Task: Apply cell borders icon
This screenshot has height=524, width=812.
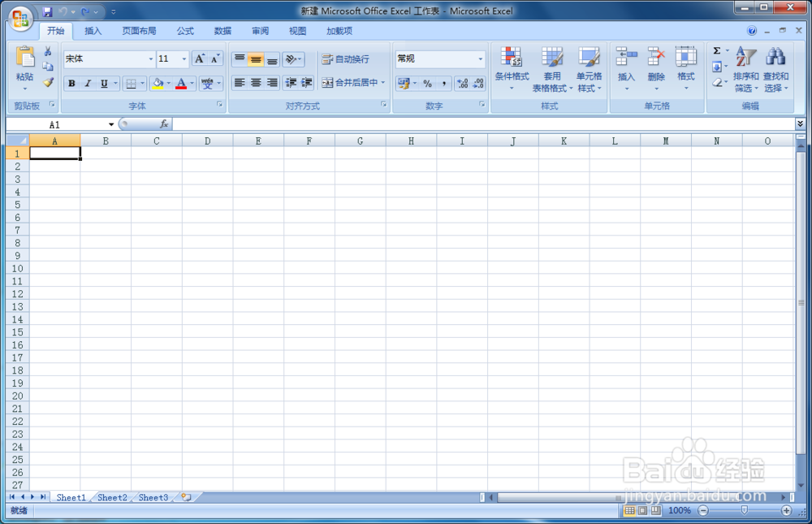Action: tap(132, 83)
